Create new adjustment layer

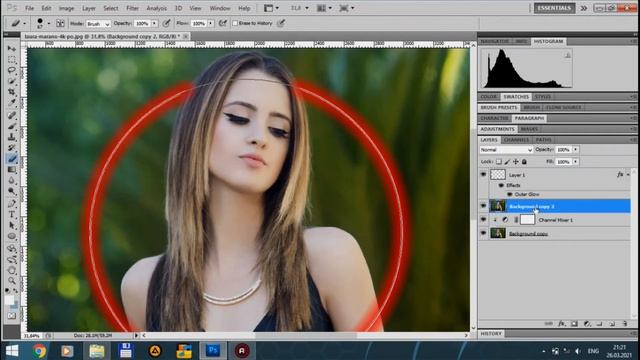[x=587, y=324]
